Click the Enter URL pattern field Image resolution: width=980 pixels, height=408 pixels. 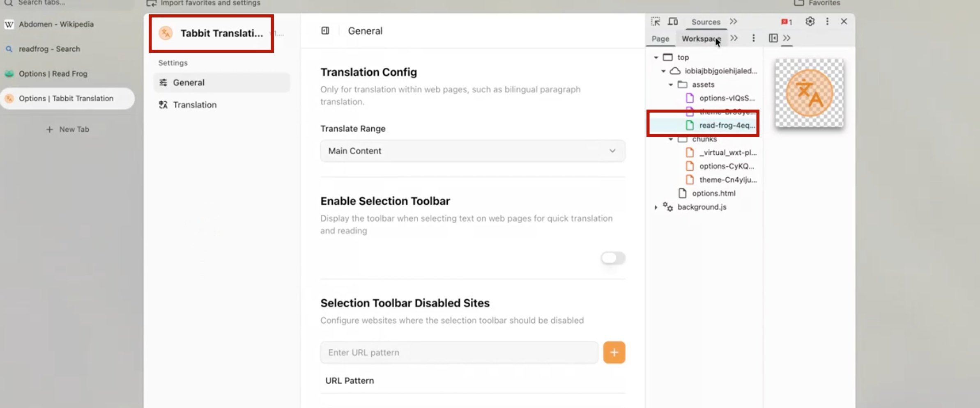[459, 353]
